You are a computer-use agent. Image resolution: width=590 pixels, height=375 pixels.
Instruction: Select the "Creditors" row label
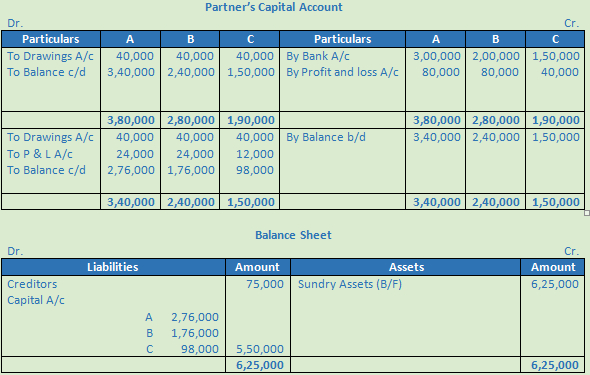pos(32,284)
